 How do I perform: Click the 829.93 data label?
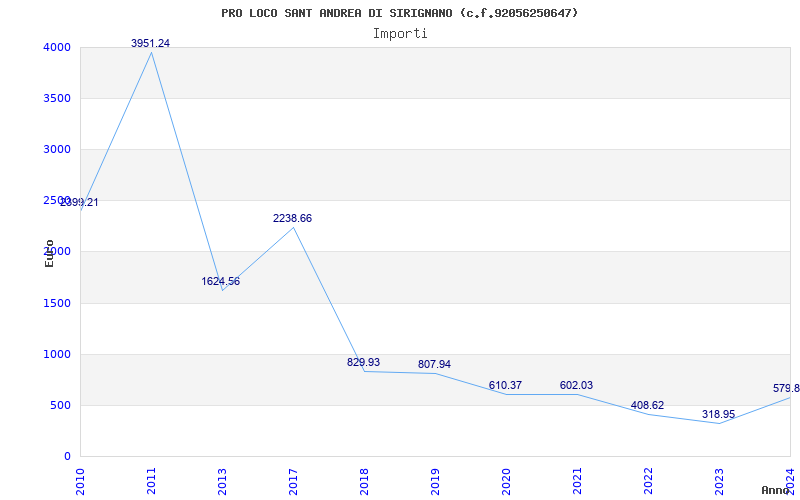pos(363,362)
